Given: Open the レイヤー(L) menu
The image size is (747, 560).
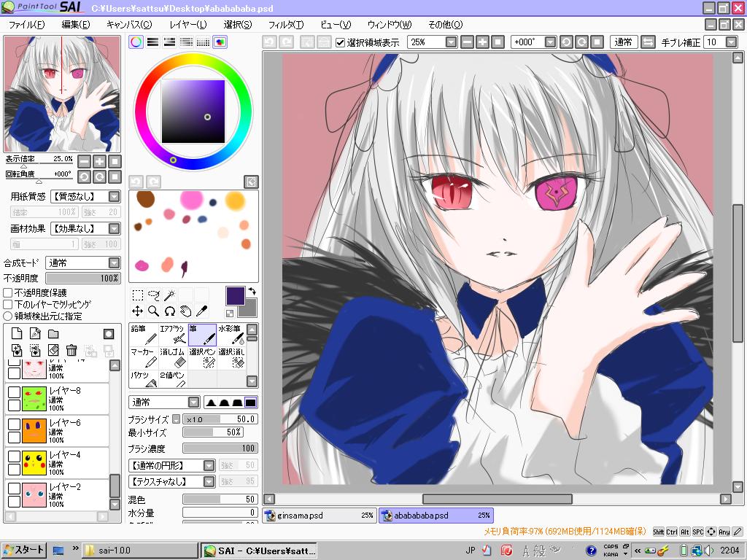Looking at the screenshot, I should coord(188,25).
